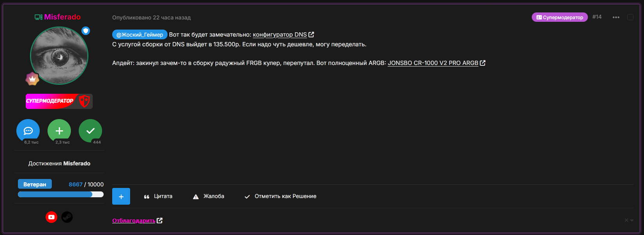Click the Ветеран rank progress bar
644x235 pixels.
pos(60,194)
